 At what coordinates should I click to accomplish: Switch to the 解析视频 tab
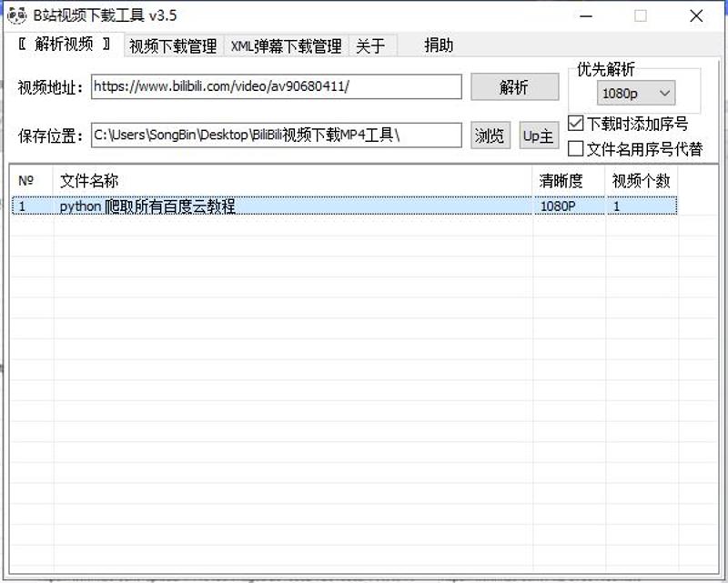coord(64,45)
